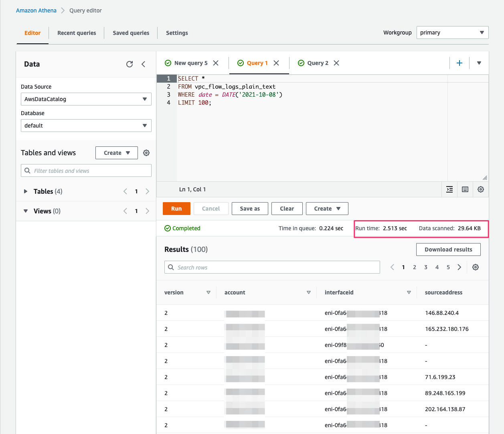Go to previous results page arrow
The width and height of the screenshot is (504, 434).
(392, 267)
